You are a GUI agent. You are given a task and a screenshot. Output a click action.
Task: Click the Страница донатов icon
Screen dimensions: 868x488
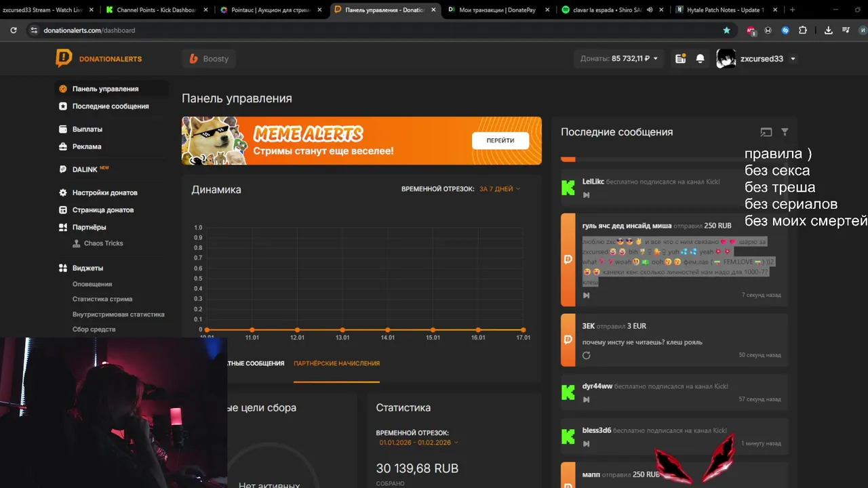click(x=63, y=210)
